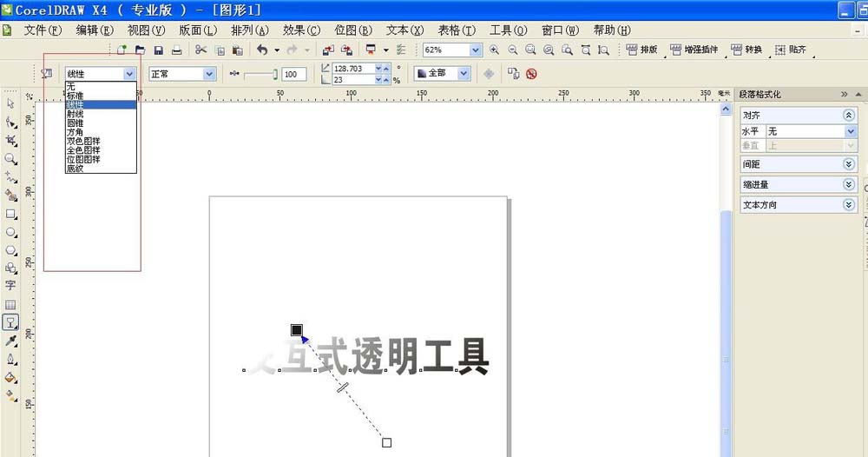This screenshot has width=868, height=457.
Task: Select the Ellipse tool
Action: [10, 232]
